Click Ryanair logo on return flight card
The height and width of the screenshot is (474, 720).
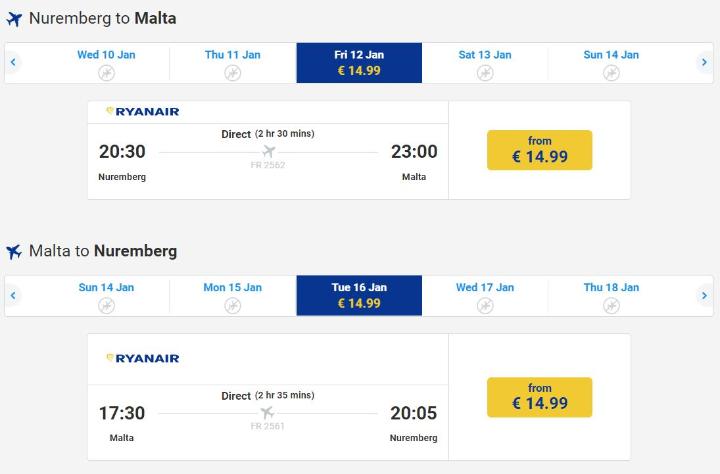(143, 358)
